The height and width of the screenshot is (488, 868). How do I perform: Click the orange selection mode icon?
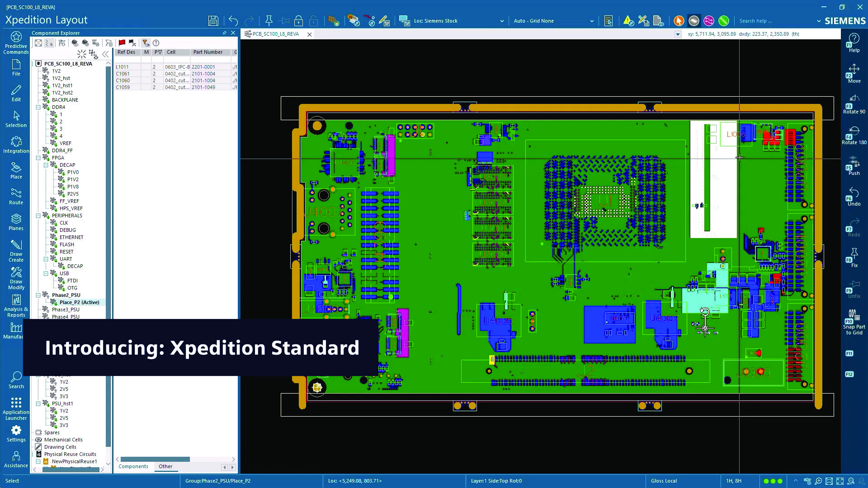click(x=679, y=21)
